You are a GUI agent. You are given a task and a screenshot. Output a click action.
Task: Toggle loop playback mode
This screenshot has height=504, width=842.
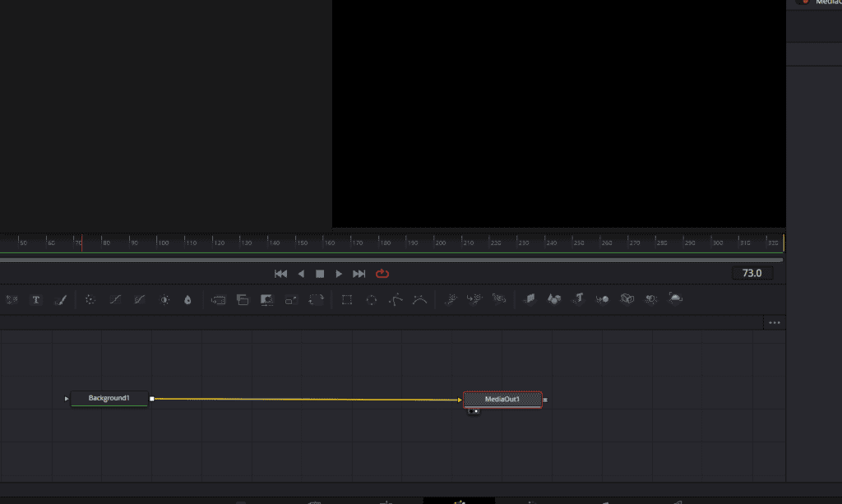click(x=382, y=274)
